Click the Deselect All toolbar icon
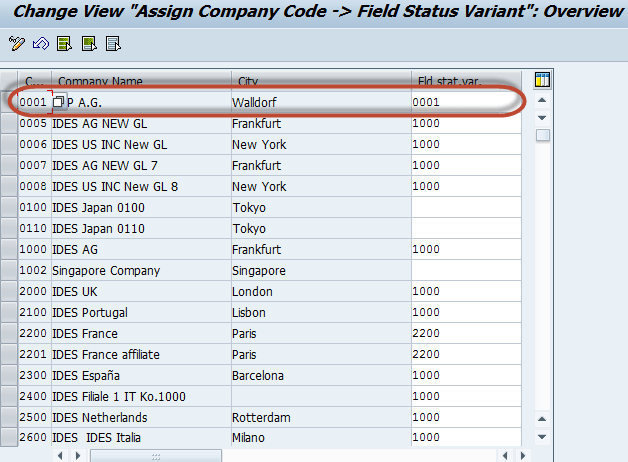The width and height of the screenshot is (628, 462). pos(113,44)
